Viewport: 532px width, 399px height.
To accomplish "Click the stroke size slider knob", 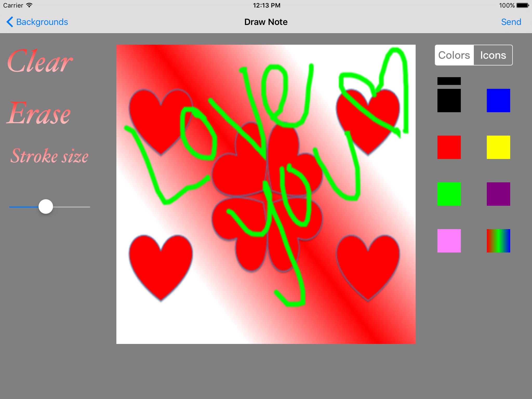I will (x=46, y=207).
